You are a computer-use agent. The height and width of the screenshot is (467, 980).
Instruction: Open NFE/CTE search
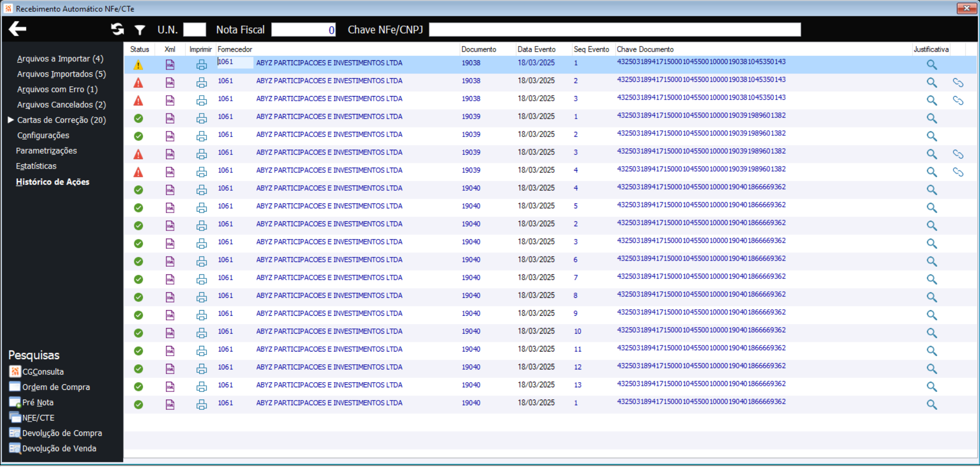[32, 417]
